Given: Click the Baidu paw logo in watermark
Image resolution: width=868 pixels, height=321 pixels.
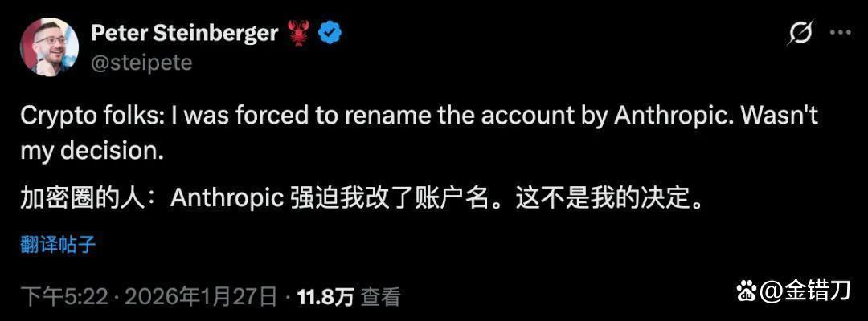Looking at the screenshot, I should tap(747, 291).
